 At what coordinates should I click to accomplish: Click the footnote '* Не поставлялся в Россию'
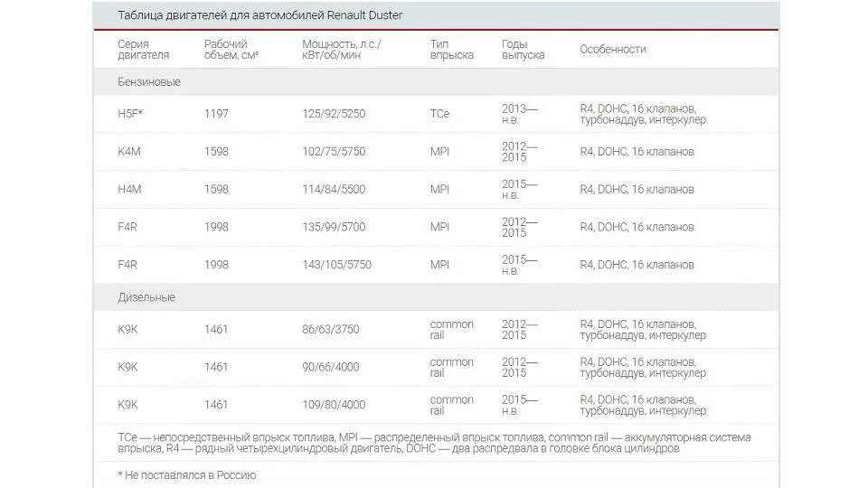(x=186, y=474)
